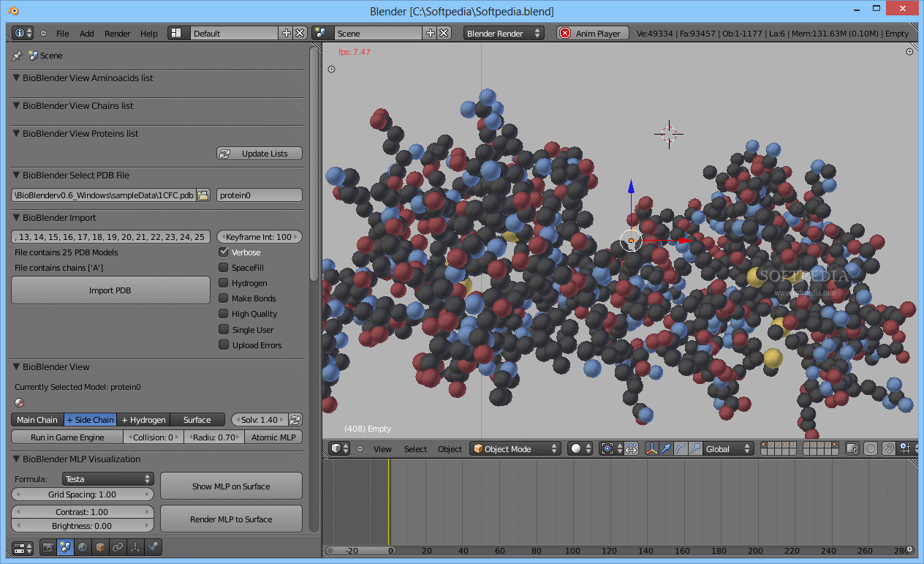Delete the current scene with X icon
924x564 pixels.
pos(443,34)
